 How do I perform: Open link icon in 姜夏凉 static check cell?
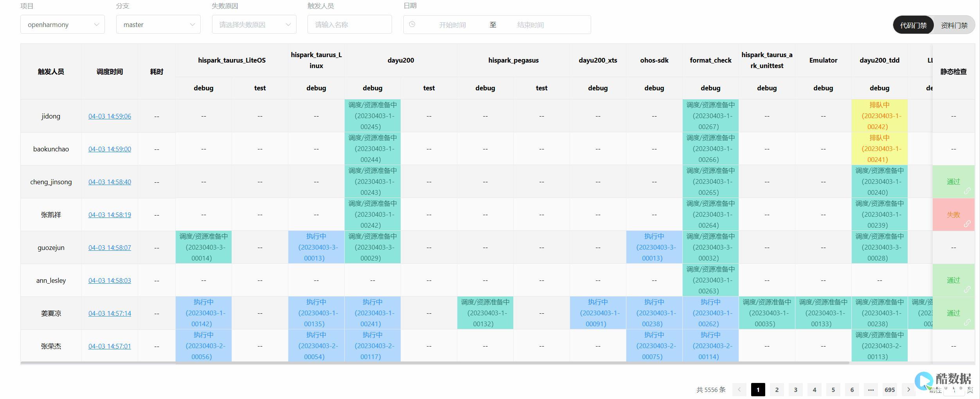tap(967, 322)
